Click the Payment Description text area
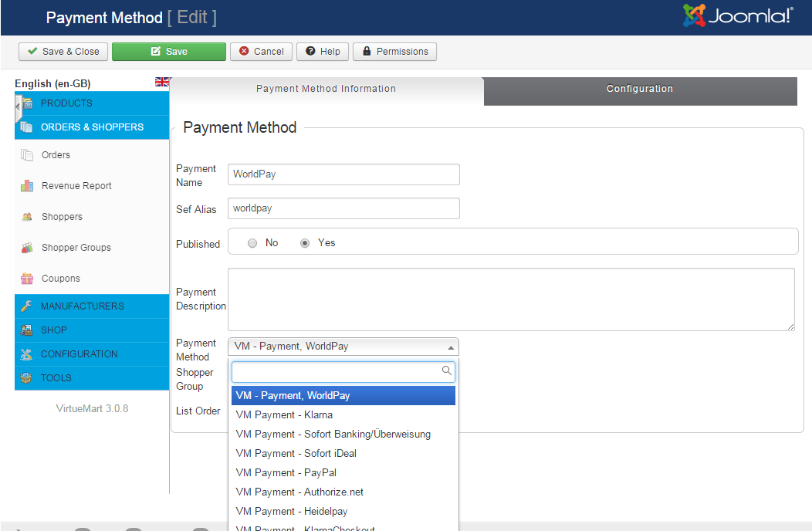 (x=511, y=299)
